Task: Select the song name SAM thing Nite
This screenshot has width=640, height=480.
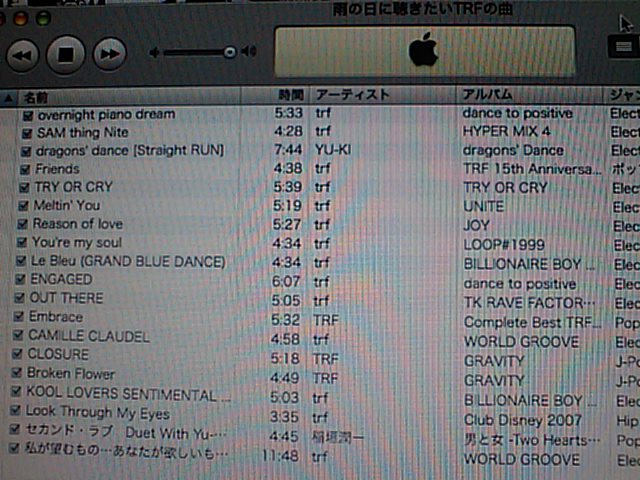Action: [x=82, y=133]
